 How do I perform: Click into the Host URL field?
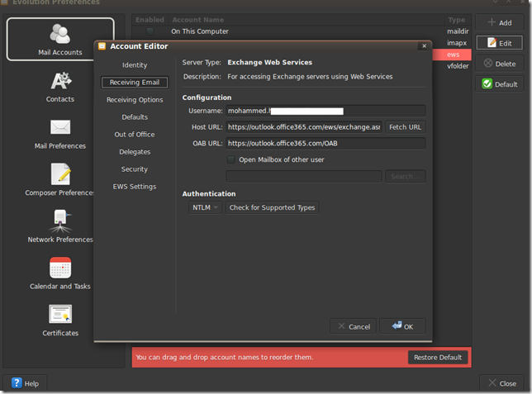[304, 127]
